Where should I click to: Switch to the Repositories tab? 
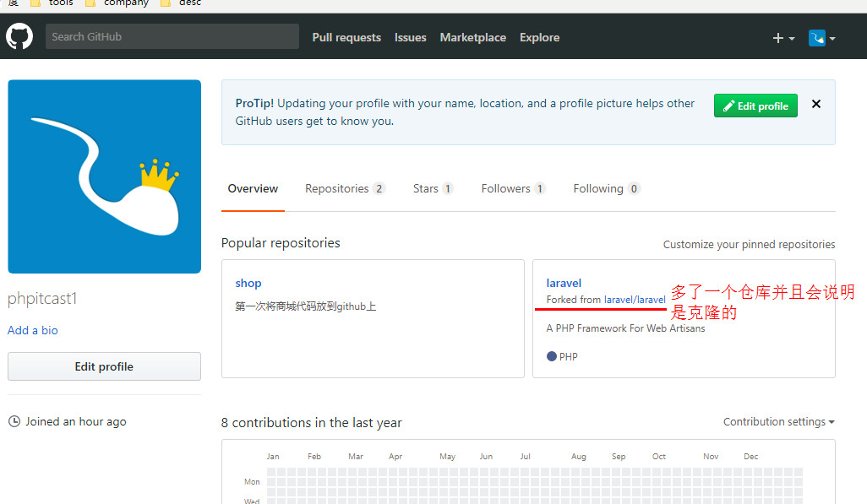pos(345,188)
